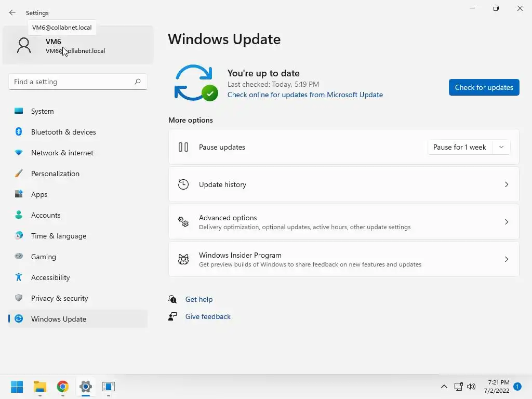
Task: Open Network & internet settings
Action: point(78,153)
